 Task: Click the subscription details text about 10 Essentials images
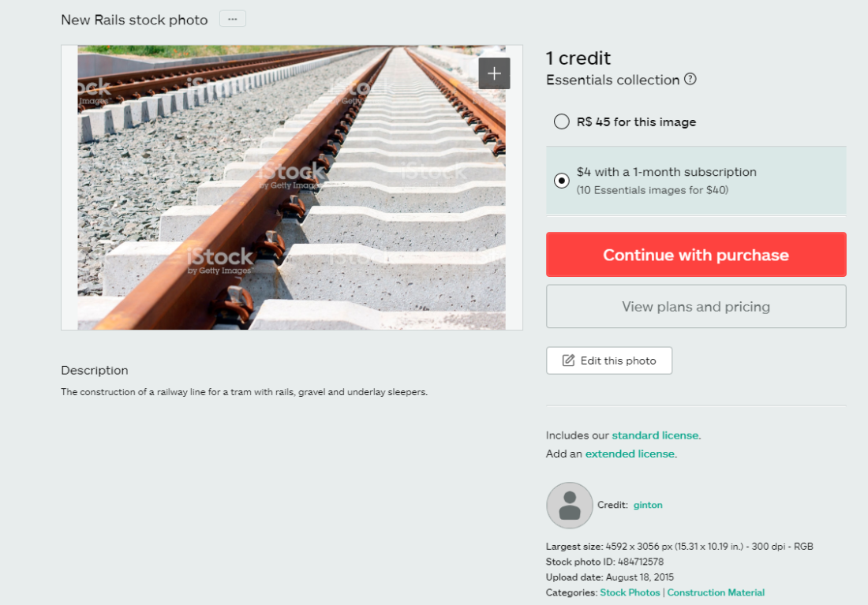tap(652, 190)
